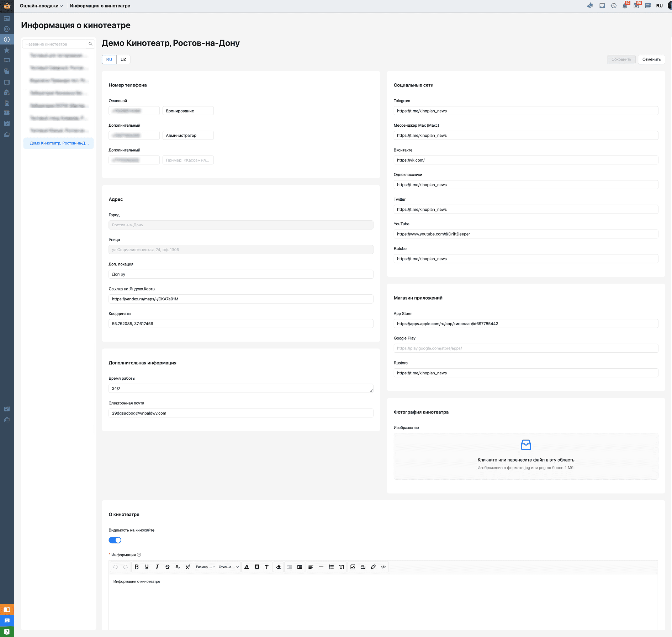
Task: Open the Стиль абзаца dropdown
Action: 228,567
